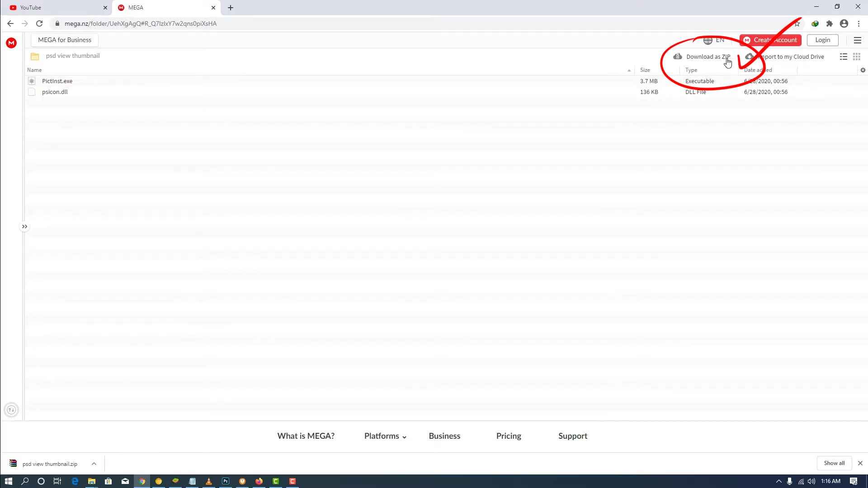Close the MEGA tab
This screenshot has width=868, height=488.
click(x=213, y=8)
